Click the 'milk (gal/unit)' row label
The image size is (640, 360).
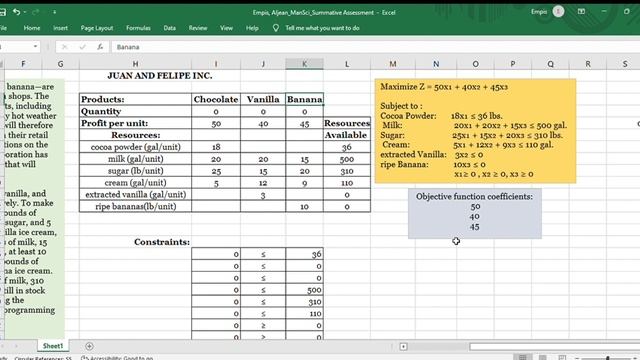point(136,159)
